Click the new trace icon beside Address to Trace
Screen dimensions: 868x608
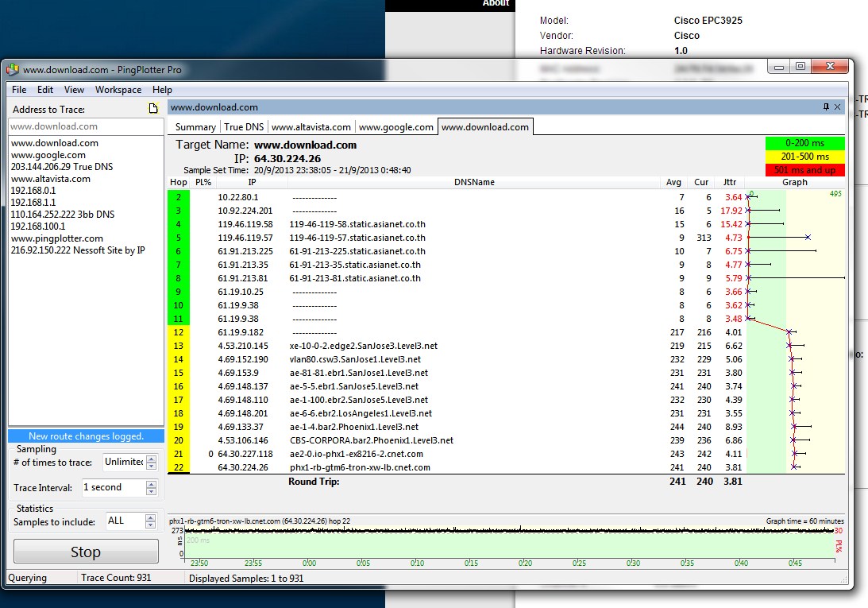pyautogui.click(x=153, y=108)
